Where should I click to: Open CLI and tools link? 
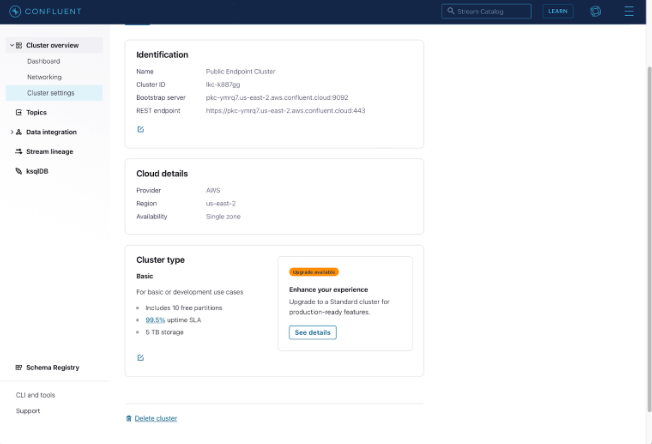(35, 395)
